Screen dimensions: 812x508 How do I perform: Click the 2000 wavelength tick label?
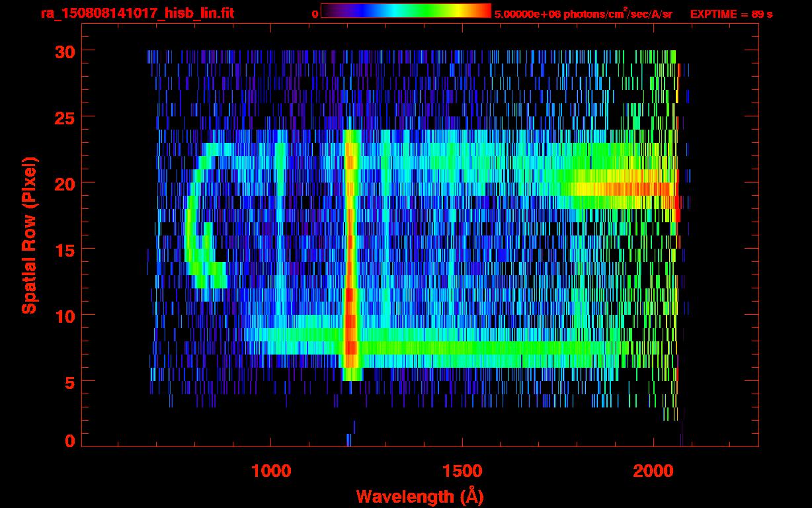pyautogui.click(x=653, y=471)
